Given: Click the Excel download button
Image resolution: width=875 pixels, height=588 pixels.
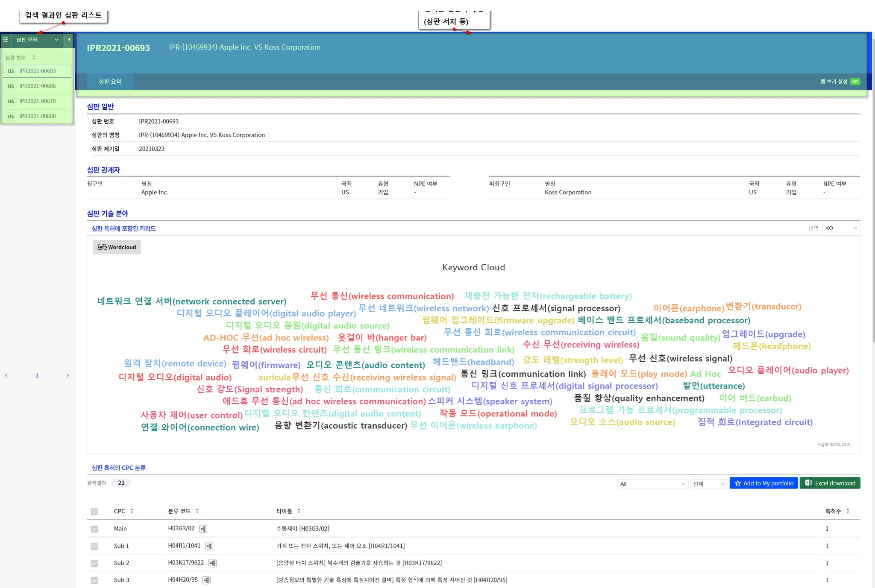Looking at the screenshot, I should coord(830,483).
